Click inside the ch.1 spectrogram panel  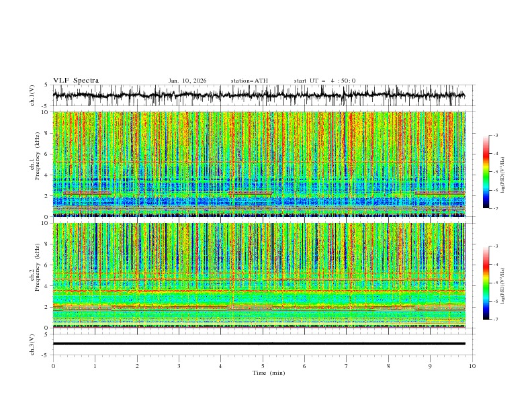(x=259, y=164)
